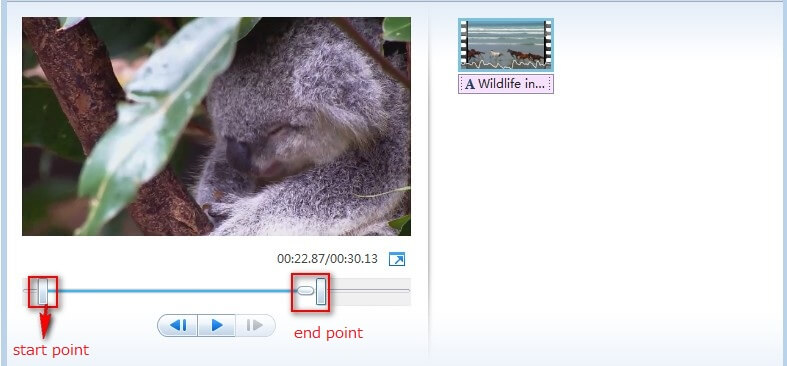Click the oval playhead on seek bar
The width and height of the screenshot is (787, 366).
305,291
